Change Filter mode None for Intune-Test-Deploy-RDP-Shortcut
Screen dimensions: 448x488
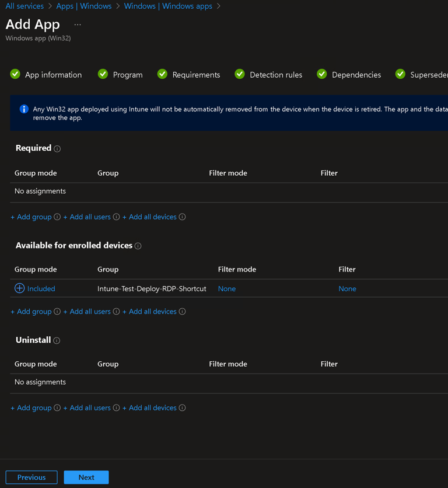click(x=227, y=289)
